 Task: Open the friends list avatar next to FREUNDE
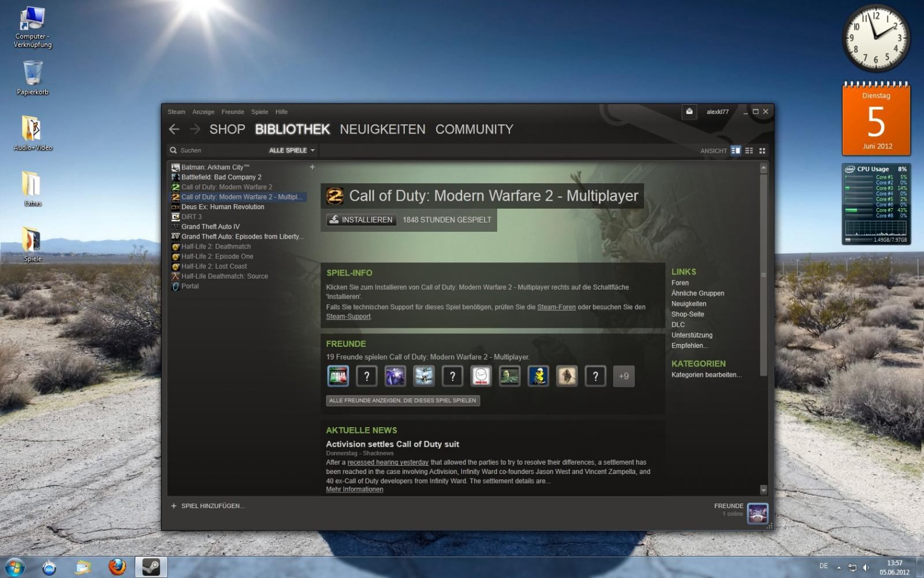point(758,513)
